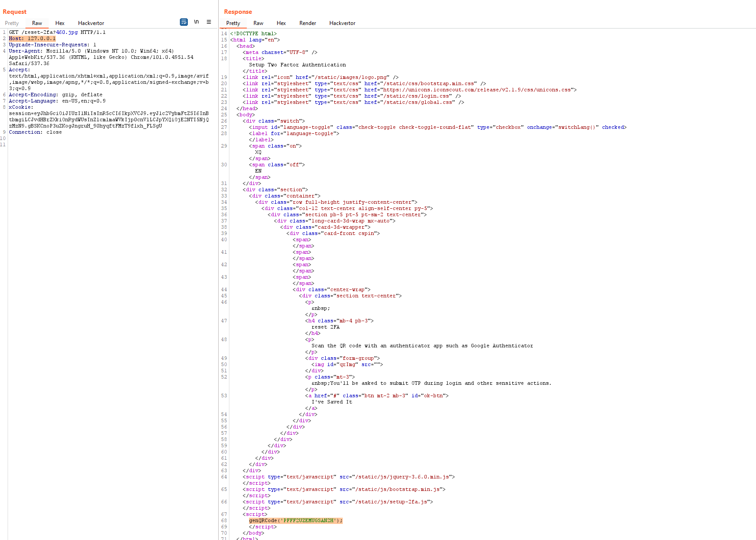Toggle the \n non-printable characters button

tap(196, 22)
